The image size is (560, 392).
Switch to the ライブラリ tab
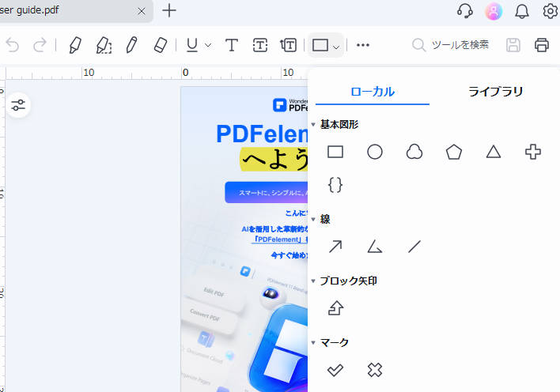pos(495,92)
